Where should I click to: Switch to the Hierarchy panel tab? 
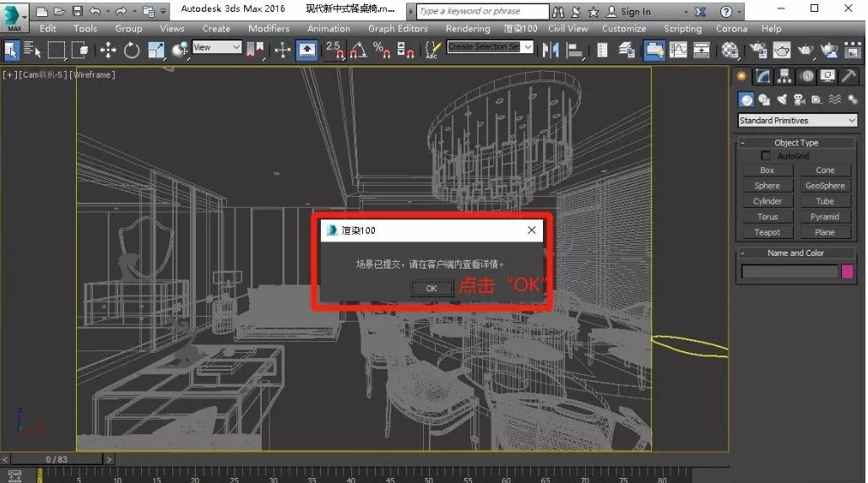coord(784,76)
